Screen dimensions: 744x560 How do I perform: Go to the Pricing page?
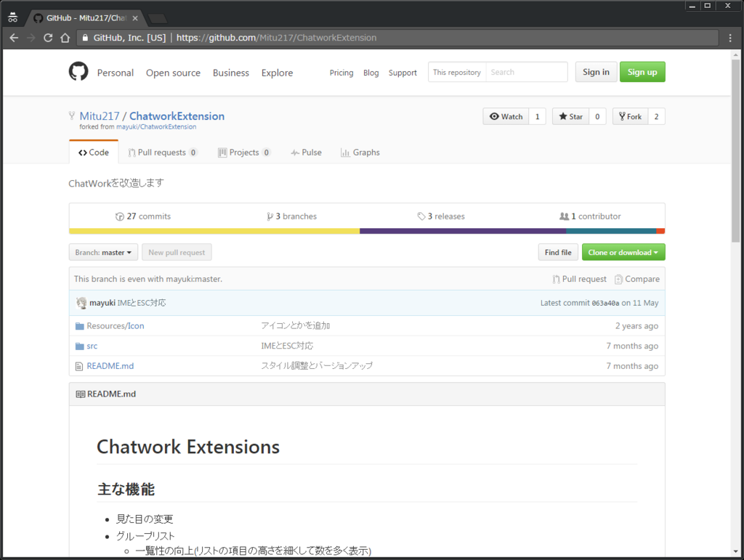click(341, 73)
